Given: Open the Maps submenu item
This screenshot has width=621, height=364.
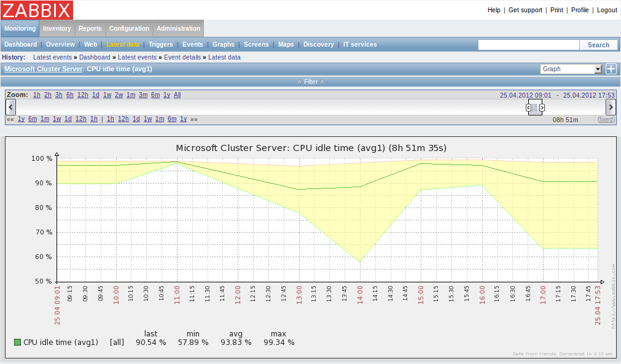Looking at the screenshot, I should click(x=286, y=44).
